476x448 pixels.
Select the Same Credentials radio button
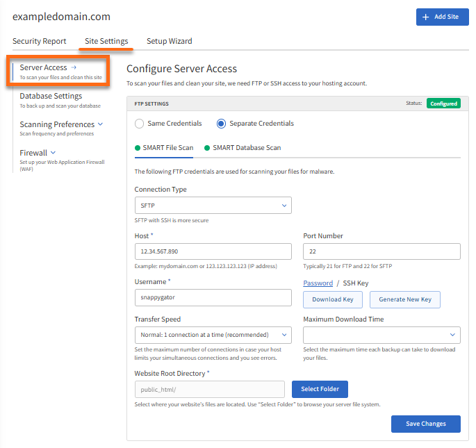point(140,124)
